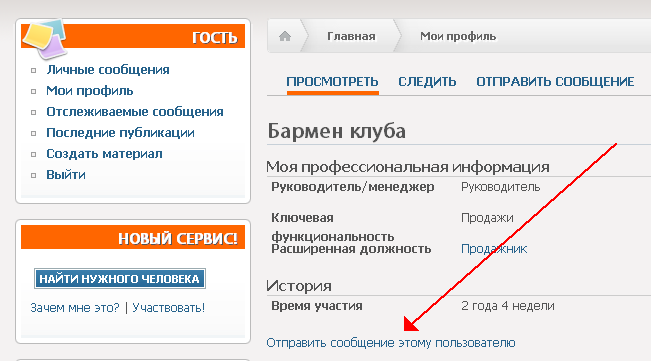
Task: Open the Зачем мне это? link
Action: (75, 308)
